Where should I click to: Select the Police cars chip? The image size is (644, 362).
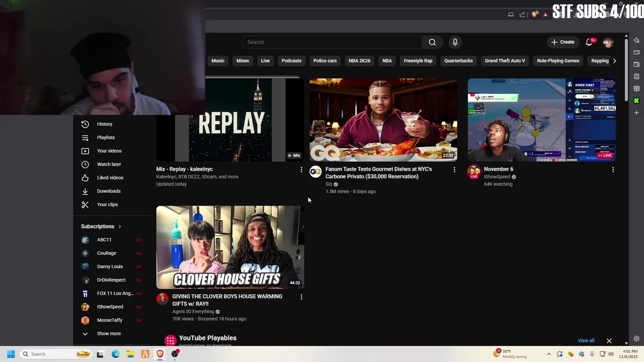[325, 61]
